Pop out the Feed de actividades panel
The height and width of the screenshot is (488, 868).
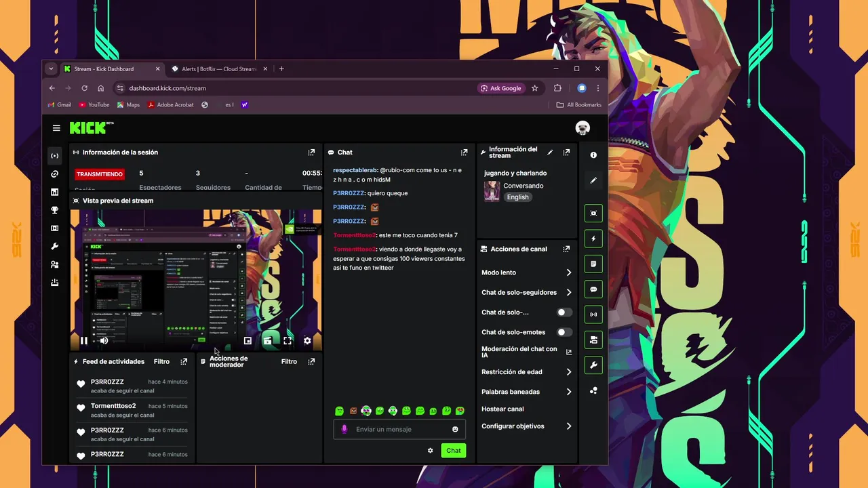pyautogui.click(x=184, y=362)
